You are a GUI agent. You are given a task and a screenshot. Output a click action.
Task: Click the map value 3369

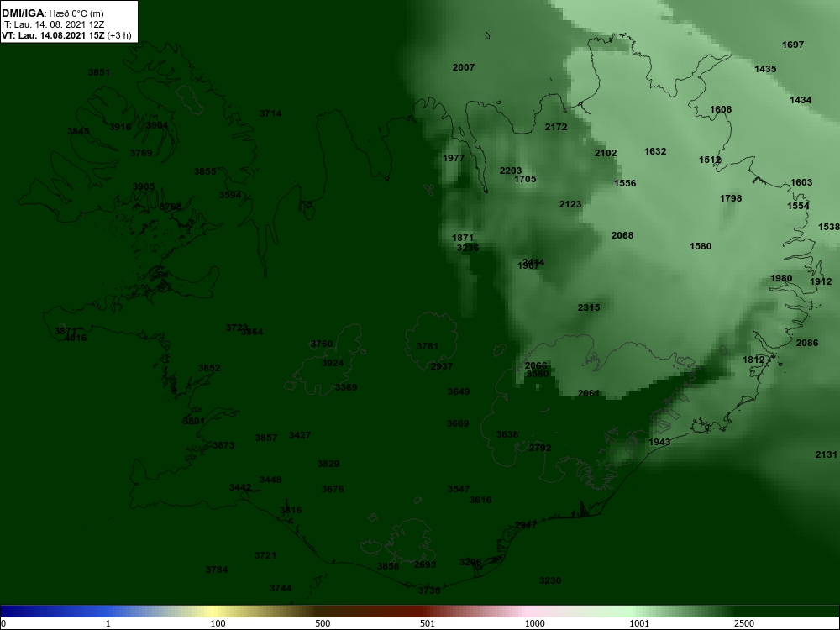click(346, 387)
